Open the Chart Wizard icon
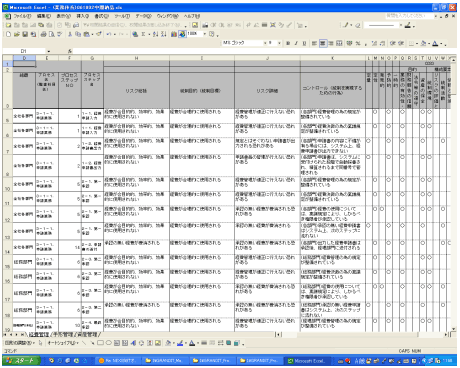Viewport: 460px width, 368px height. 174,34
